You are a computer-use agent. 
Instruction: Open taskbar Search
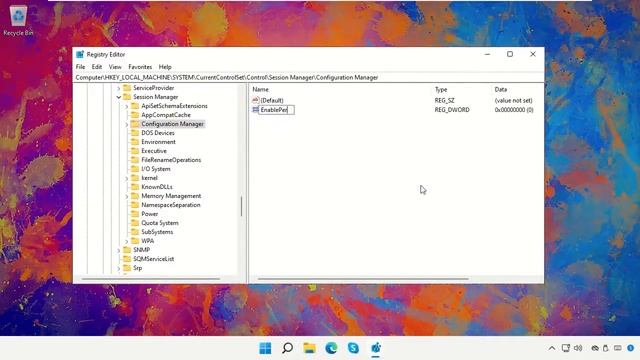tap(287, 348)
